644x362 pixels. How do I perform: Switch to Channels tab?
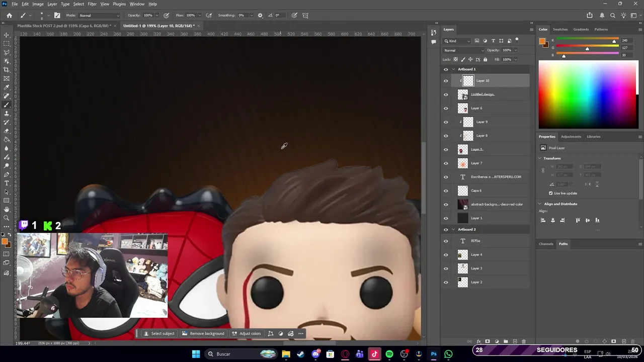(x=546, y=244)
